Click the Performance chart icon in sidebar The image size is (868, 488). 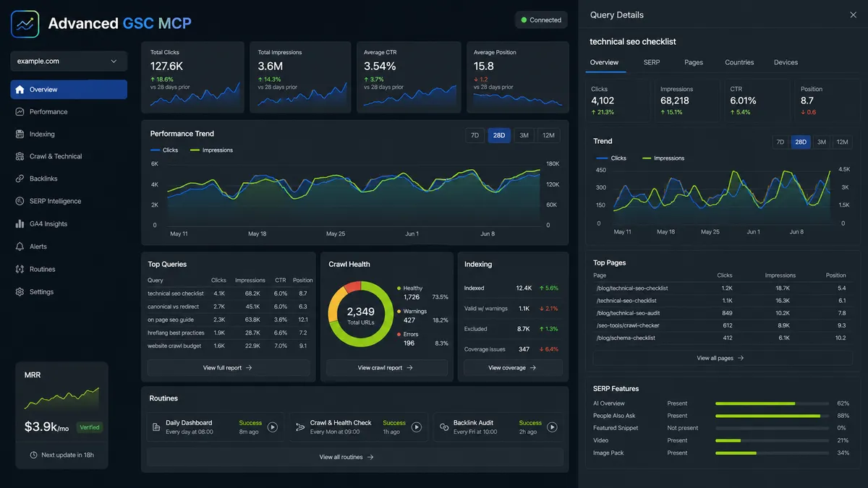click(x=20, y=112)
